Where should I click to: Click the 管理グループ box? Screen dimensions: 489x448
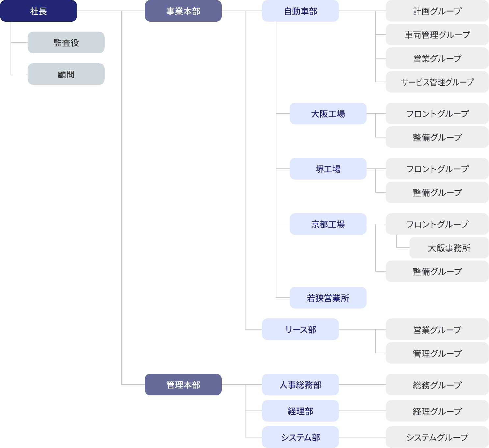point(437,353)
